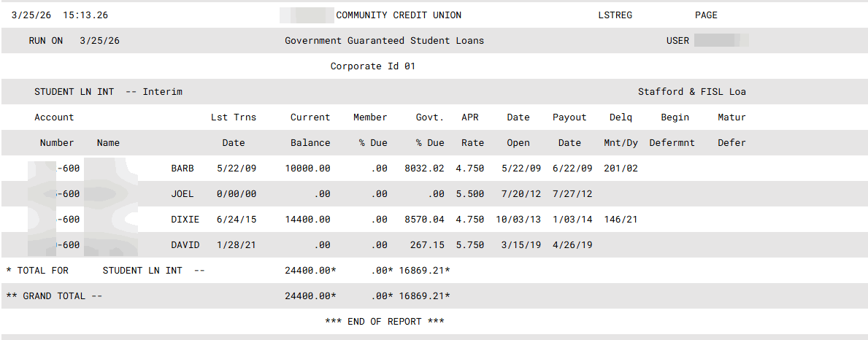This screenshot has width=868, height=340.
Task: Click the Payout Date column header
Action: click(x=569, y=130)
